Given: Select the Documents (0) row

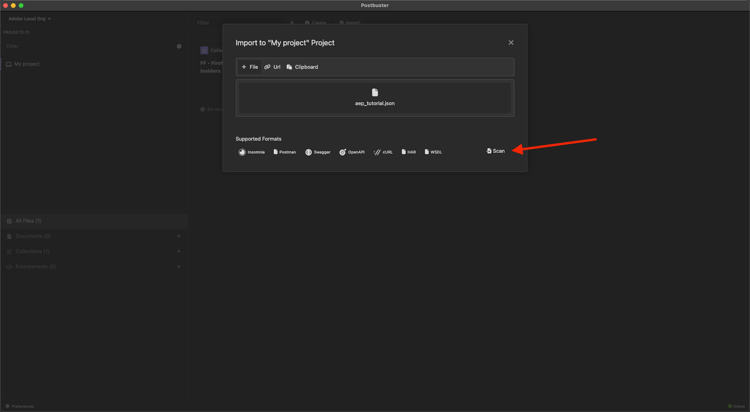Looking at the screenshot, I should pyautogui.click(x=94, y=236).
